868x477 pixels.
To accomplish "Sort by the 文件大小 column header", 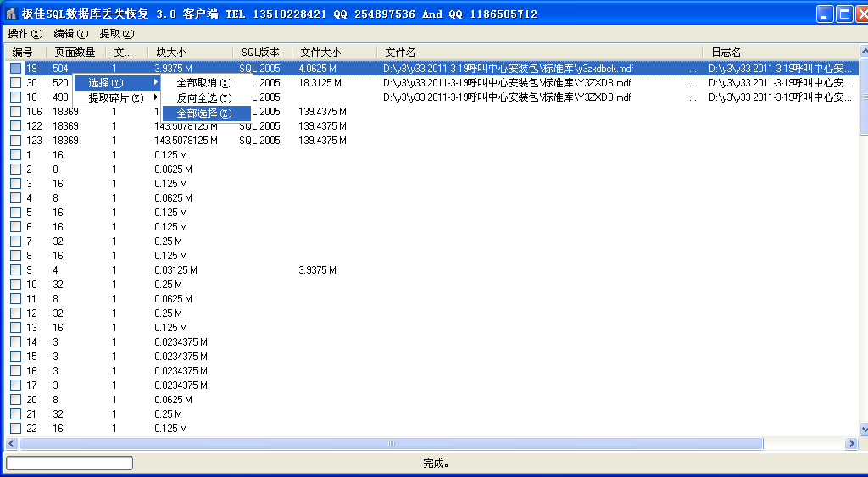I will (334, 52).
